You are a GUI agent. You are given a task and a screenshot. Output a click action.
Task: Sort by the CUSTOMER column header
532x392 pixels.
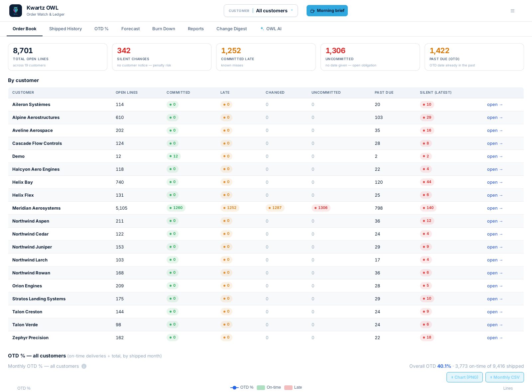23,92
